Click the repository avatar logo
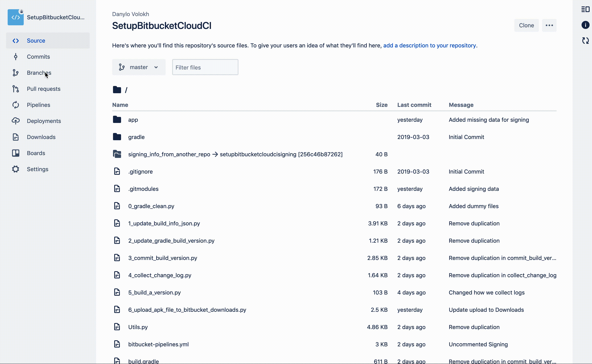The image size is (592, 364). [16, 17]
